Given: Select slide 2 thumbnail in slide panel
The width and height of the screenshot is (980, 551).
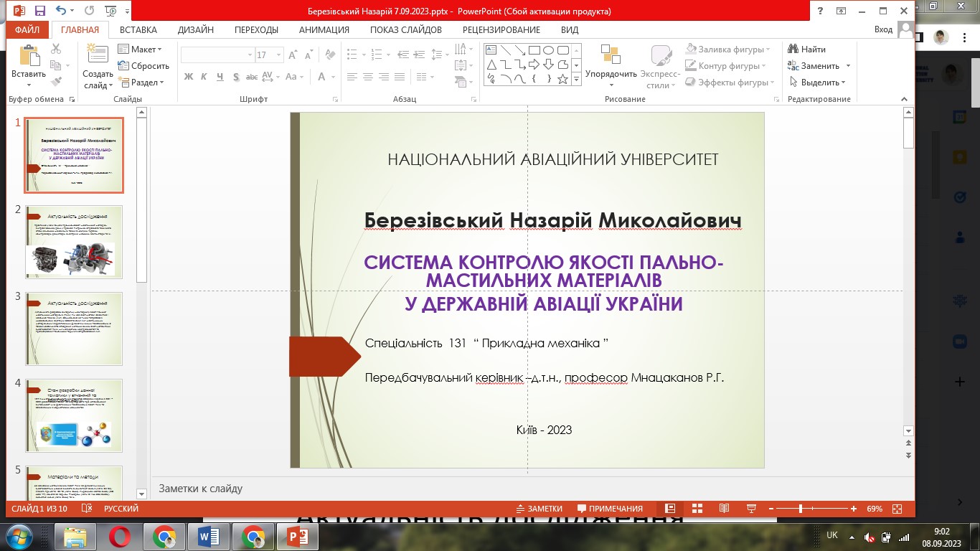Looking at the screenshot, I should click(x=74, y=242).
